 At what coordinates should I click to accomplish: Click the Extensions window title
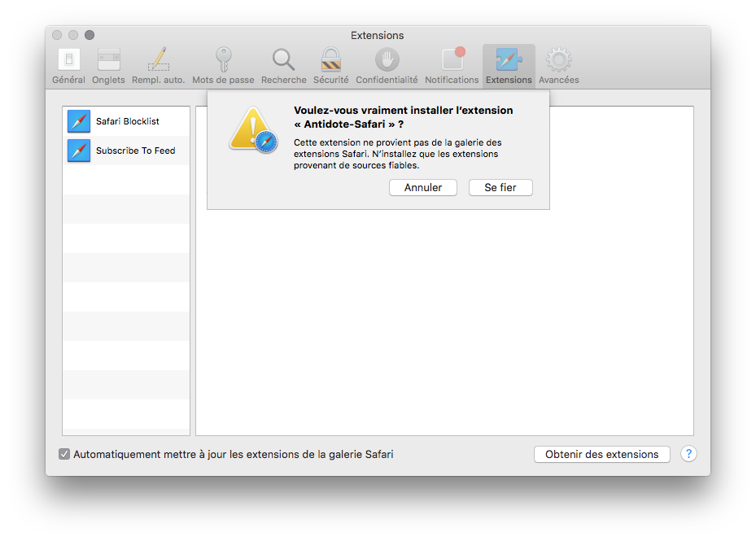pos(377,35)
